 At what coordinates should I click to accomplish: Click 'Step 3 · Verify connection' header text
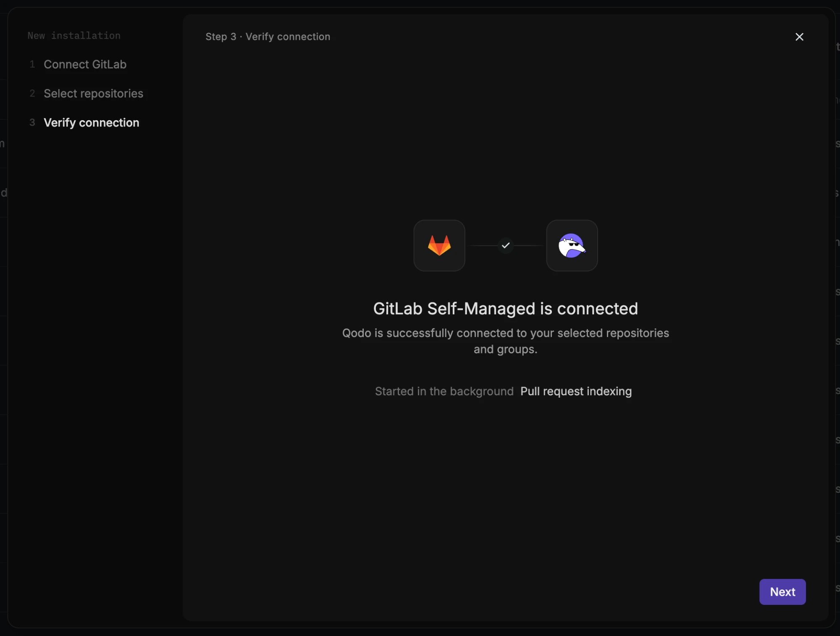click(x=268, y=37)
